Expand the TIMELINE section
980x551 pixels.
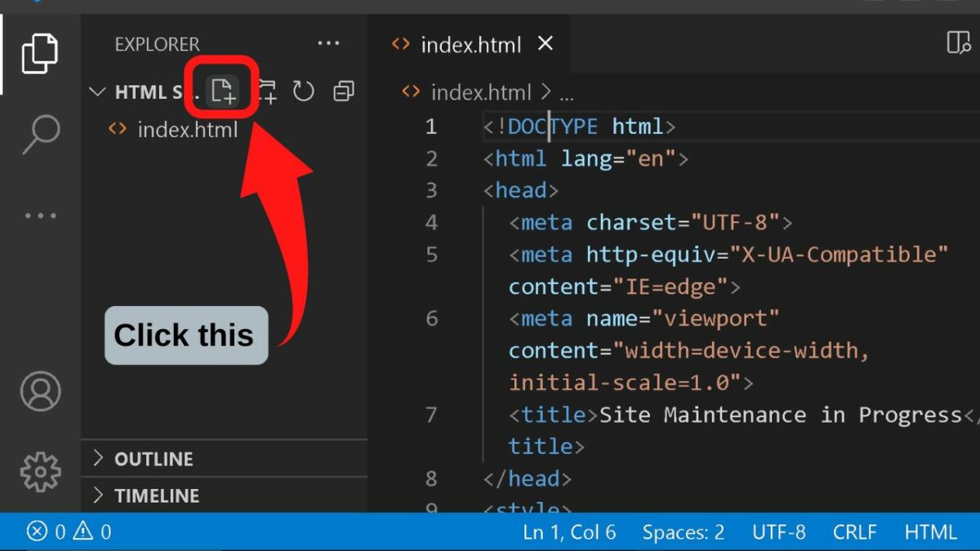(225, 495)
